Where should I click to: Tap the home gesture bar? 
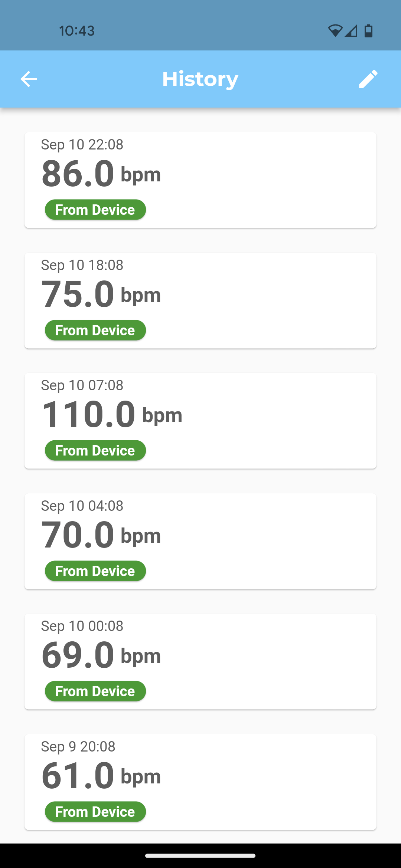pos(200,856)
